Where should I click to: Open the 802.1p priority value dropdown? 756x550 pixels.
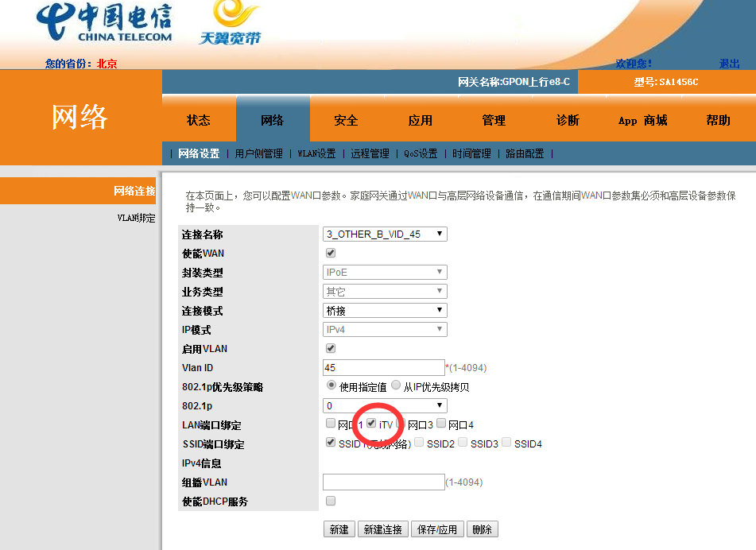(385, 406)
